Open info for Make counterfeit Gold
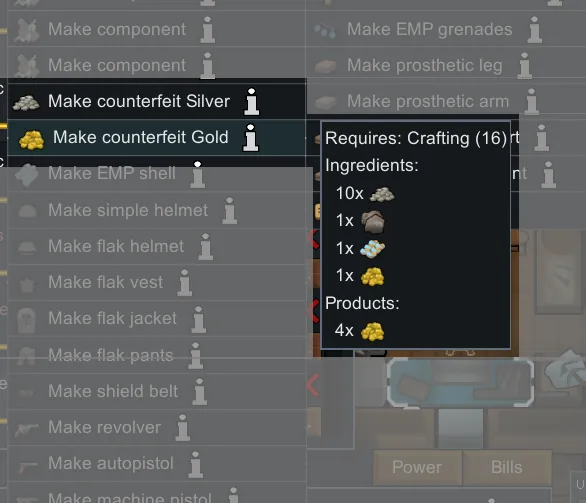This screenshot has width=586, height=503. coord(250,138)
